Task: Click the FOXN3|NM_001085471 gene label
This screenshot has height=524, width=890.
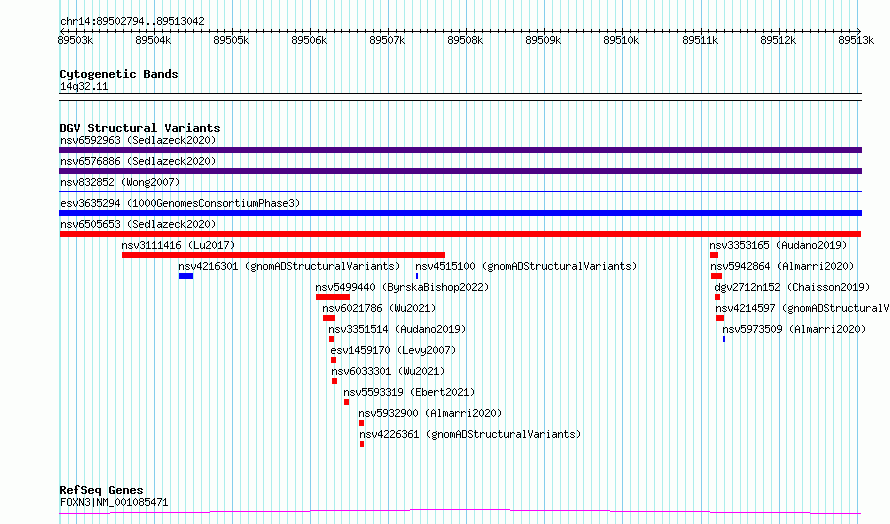Action: coord(114,502)
